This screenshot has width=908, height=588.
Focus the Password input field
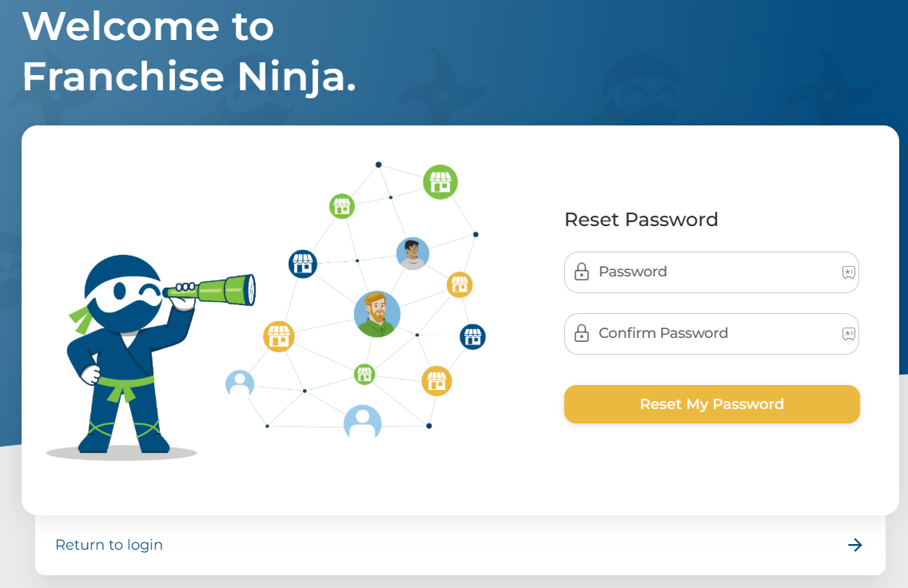coord(711,272)
